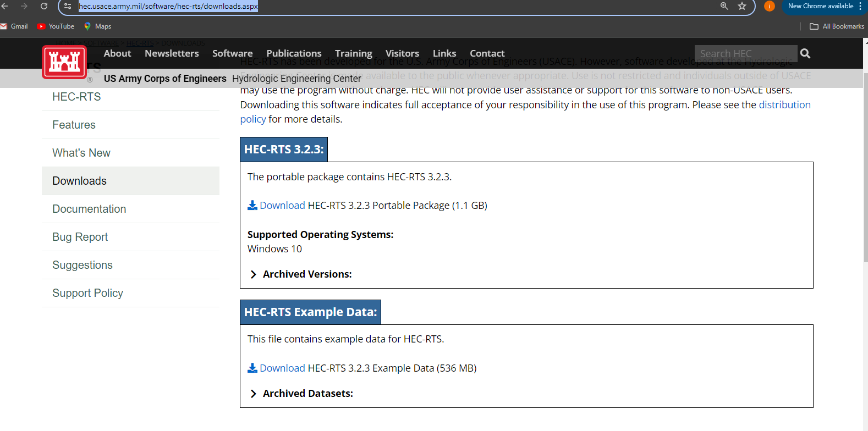The width and height of the screenshot is (868, 431).
Task: Reload the page with refresh icon
Action: click(x=44, y=6)
